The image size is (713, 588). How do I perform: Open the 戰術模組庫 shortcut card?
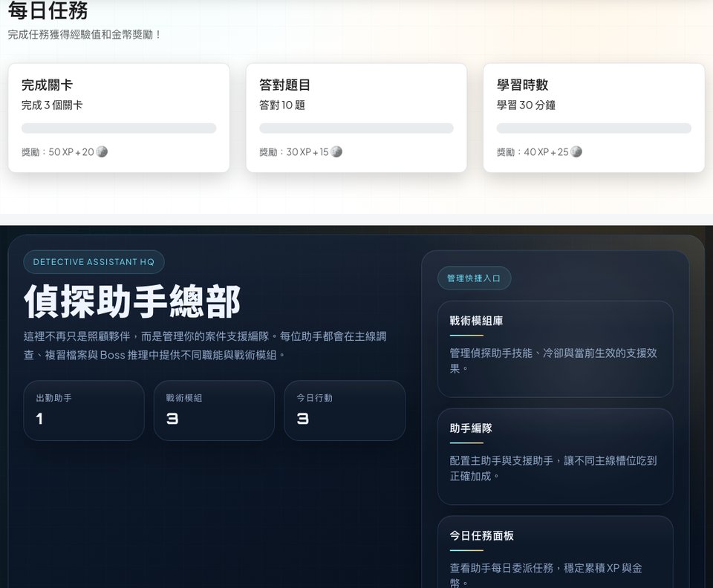[x=556, y=349]
